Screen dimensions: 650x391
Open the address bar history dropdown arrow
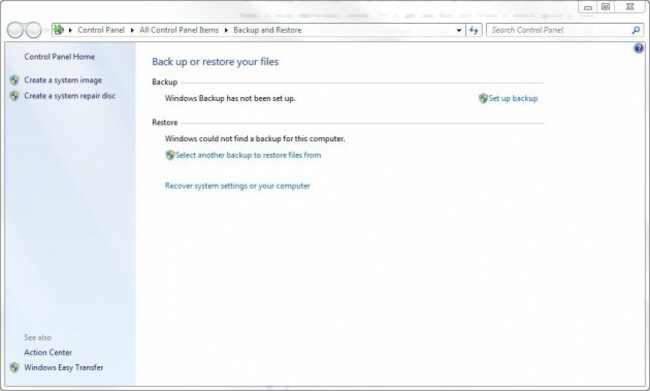pyautogui.click(x=458, y=30)
